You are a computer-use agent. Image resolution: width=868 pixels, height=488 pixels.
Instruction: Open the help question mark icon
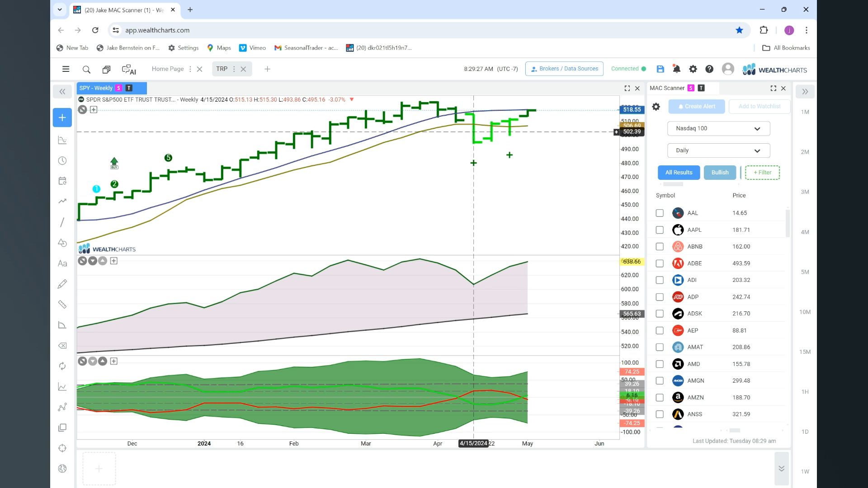point(709,69)
